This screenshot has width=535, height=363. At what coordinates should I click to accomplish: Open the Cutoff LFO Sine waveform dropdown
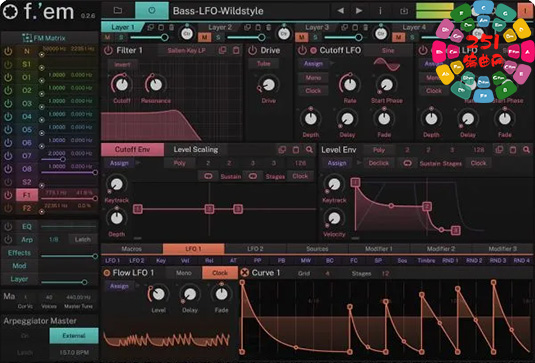click(x=388, y=50)
